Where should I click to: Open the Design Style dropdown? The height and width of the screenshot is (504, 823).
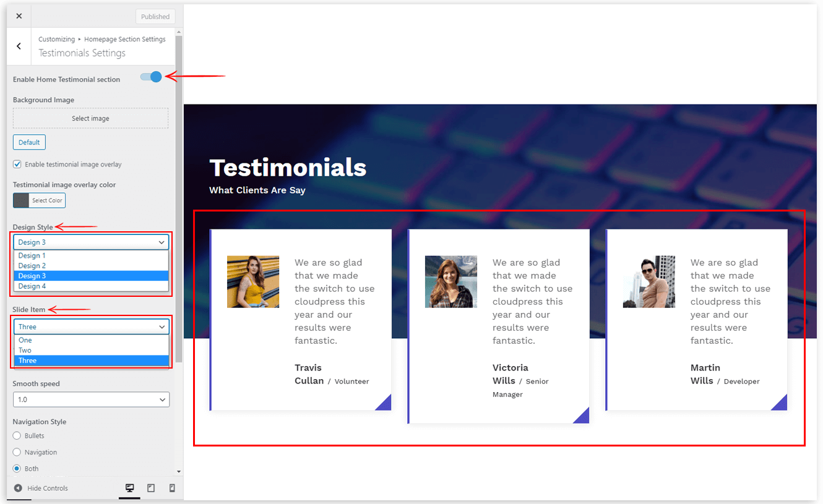[91, 242]
